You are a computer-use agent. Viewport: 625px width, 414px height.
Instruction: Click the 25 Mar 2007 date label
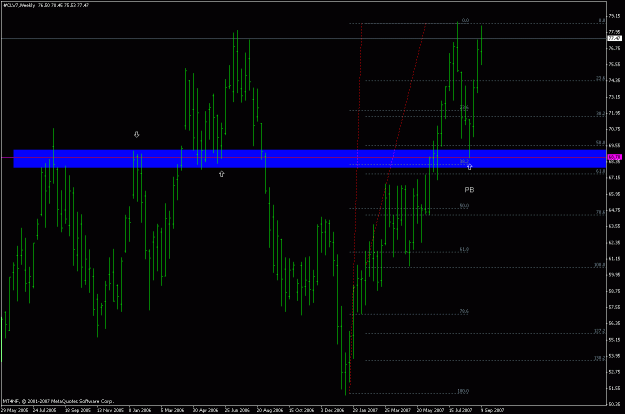click(397, 410)
